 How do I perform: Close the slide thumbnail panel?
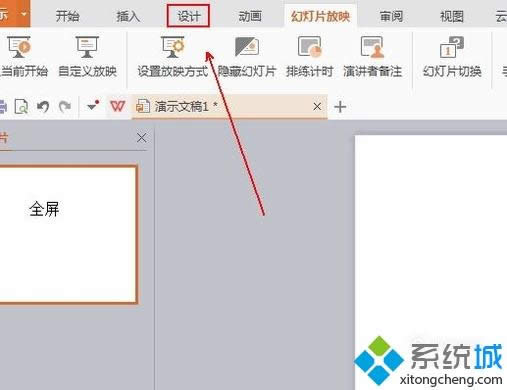point(142,138)
